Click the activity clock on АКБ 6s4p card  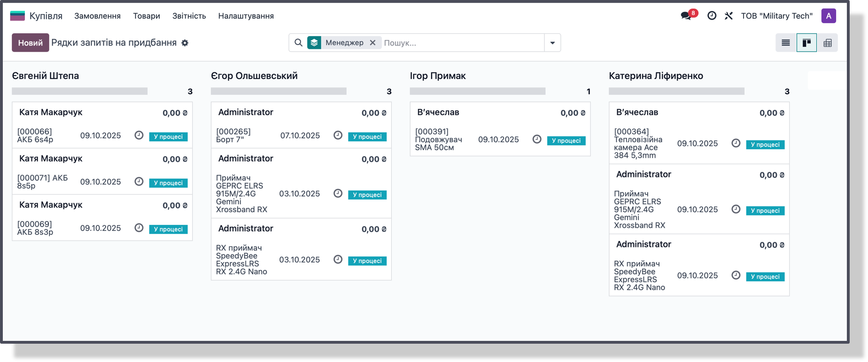139,135
